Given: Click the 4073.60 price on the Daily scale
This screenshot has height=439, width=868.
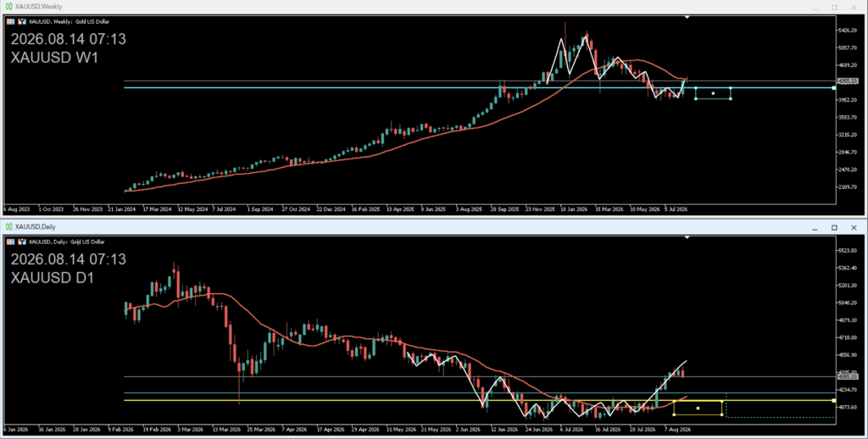Looking at the screenshot, I should (x=849, y=408).
